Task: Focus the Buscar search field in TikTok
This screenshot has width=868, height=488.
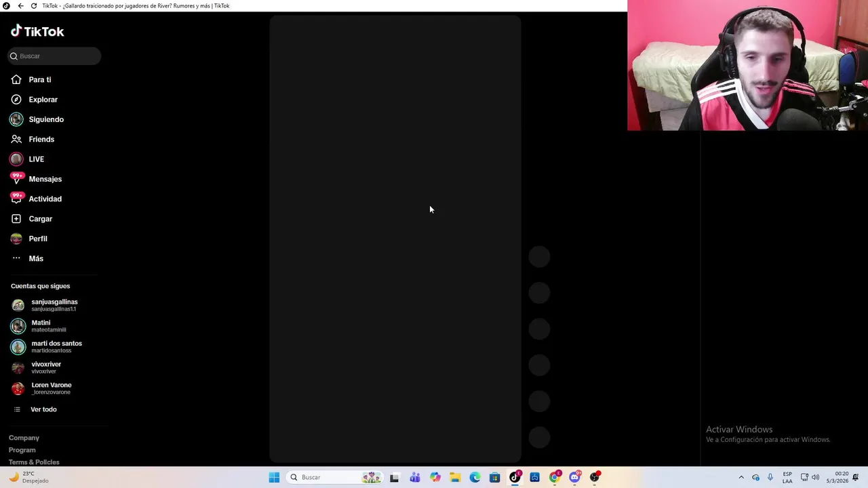Action: [54, 56]
